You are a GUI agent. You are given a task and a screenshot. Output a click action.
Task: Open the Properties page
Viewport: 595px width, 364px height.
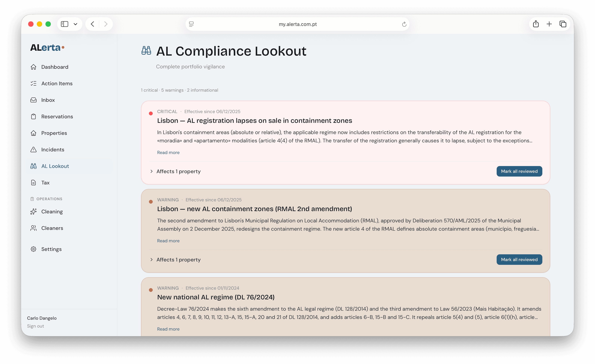(69, 133)
